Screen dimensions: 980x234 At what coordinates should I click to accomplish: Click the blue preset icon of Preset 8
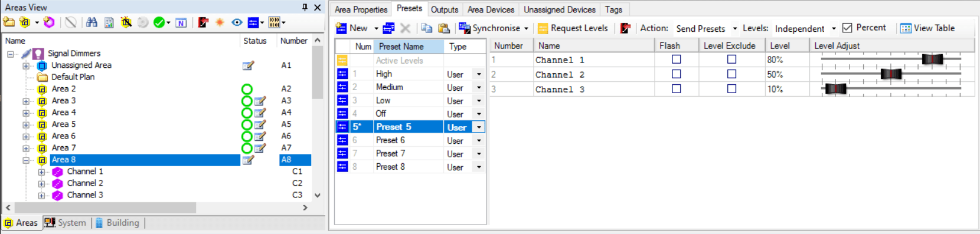[342, 167]
